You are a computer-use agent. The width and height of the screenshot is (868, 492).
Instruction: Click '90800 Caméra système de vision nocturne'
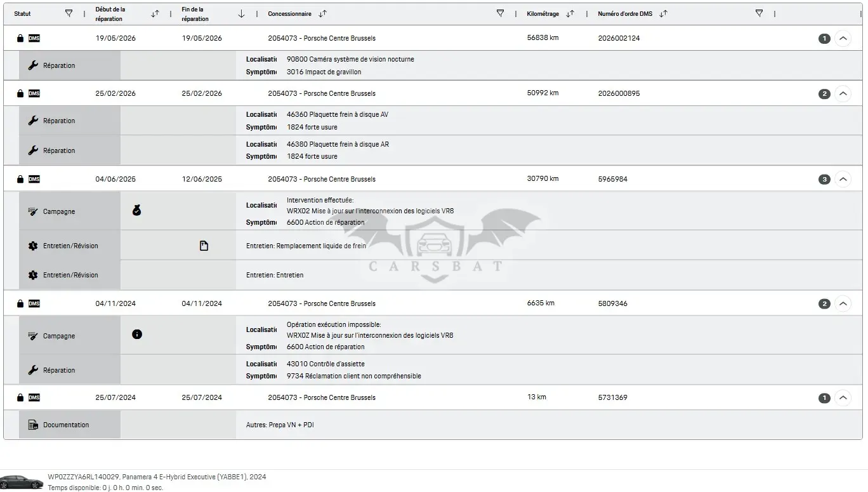(x=350, y=59)
